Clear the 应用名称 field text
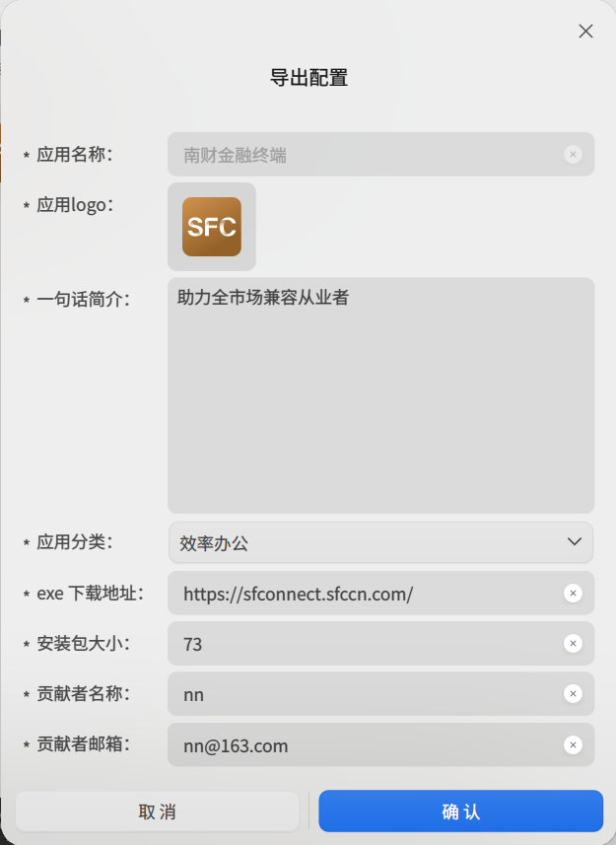Image resolution: width=616 pixels, height=845 pixels. (573, 154)
